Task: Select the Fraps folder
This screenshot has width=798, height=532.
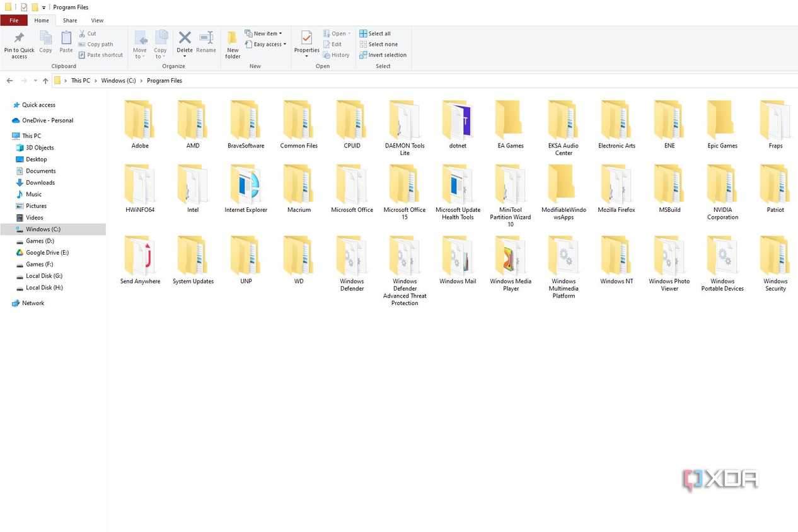Action: point(775,124)
